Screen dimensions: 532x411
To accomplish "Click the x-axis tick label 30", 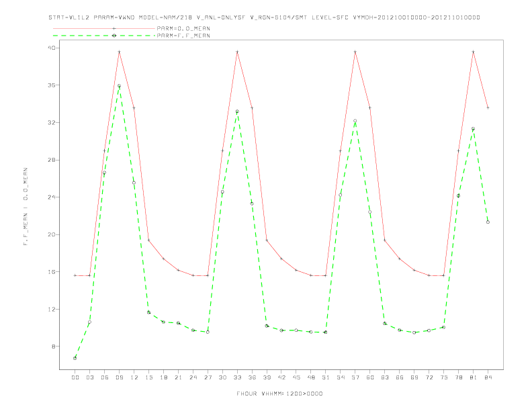I will coord(222,377).
